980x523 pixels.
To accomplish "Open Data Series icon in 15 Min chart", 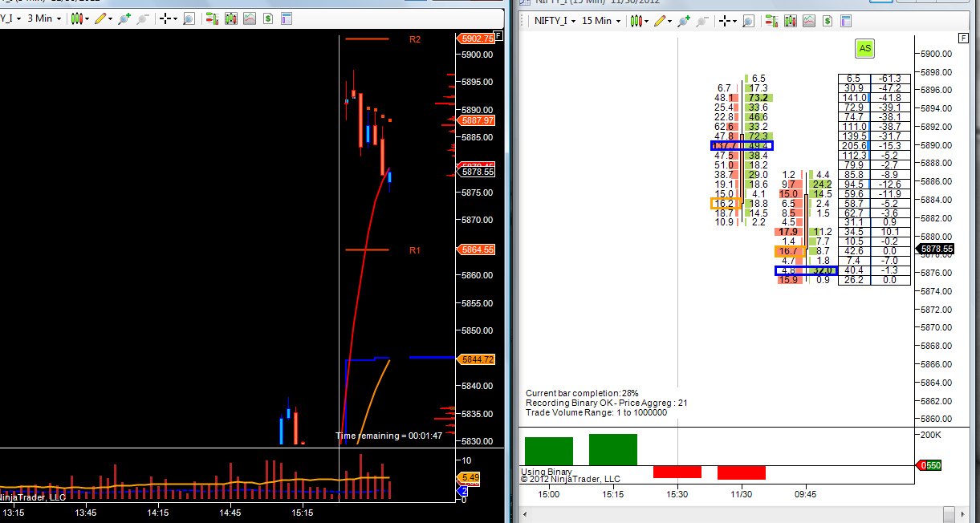I will (x=791, y=21).
